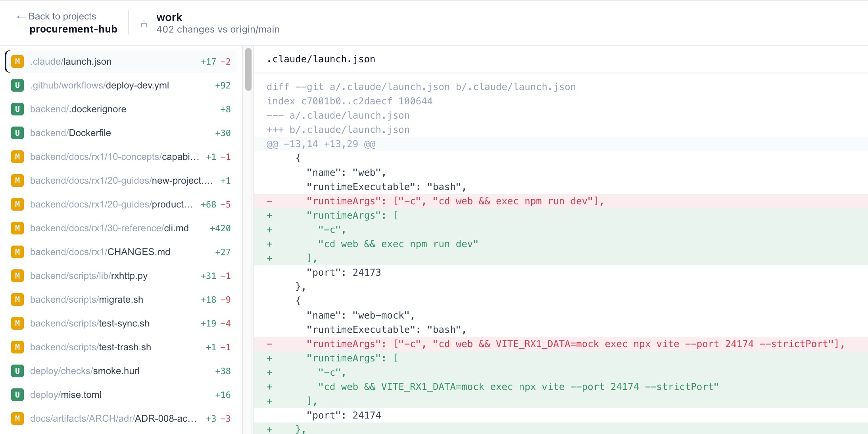868x434 pixels.
Task: Open backend/docs/rx1/CHANGES.md diff
Action: [121, 252]
